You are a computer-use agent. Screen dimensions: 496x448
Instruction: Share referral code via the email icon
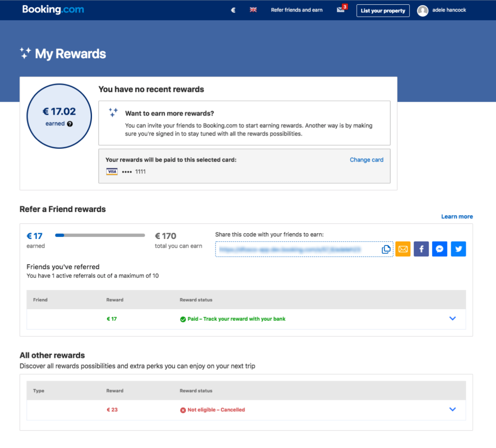coord(403,249)
